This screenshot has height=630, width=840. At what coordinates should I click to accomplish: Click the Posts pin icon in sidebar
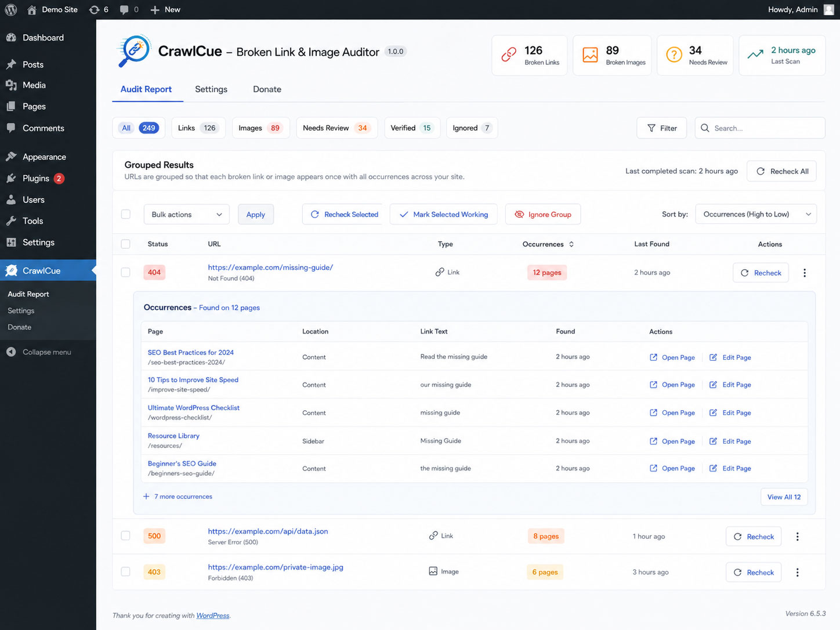pyautogui.click(x=11, y=64)
